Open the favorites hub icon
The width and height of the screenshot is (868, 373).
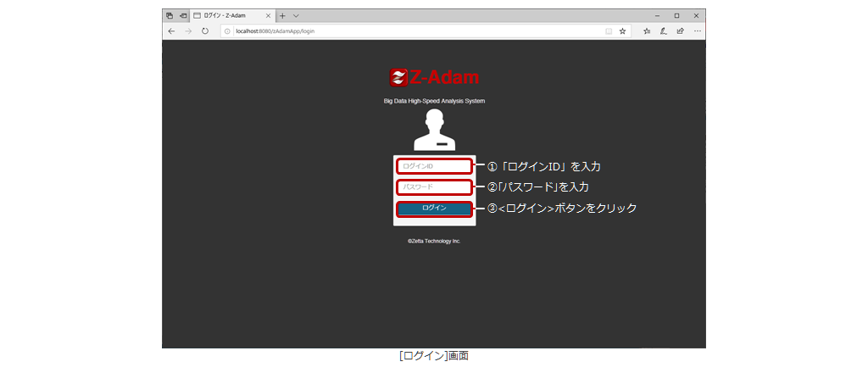pos(647,31)
